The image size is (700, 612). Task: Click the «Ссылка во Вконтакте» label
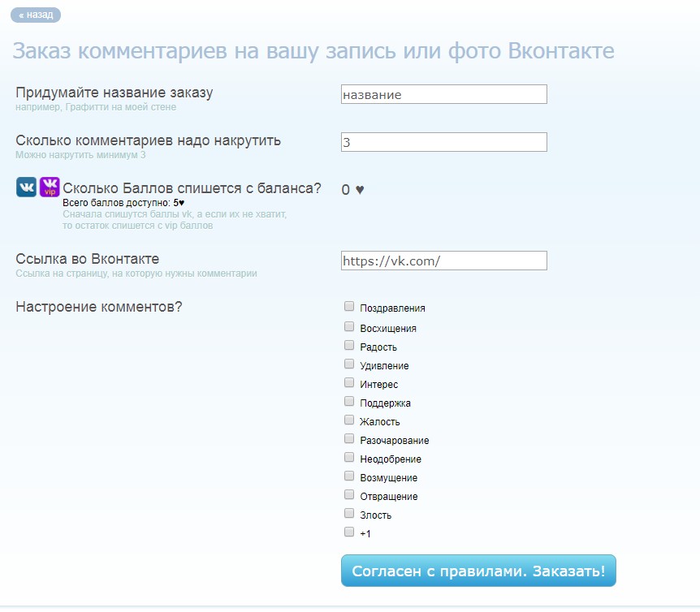tap(88, 259)
